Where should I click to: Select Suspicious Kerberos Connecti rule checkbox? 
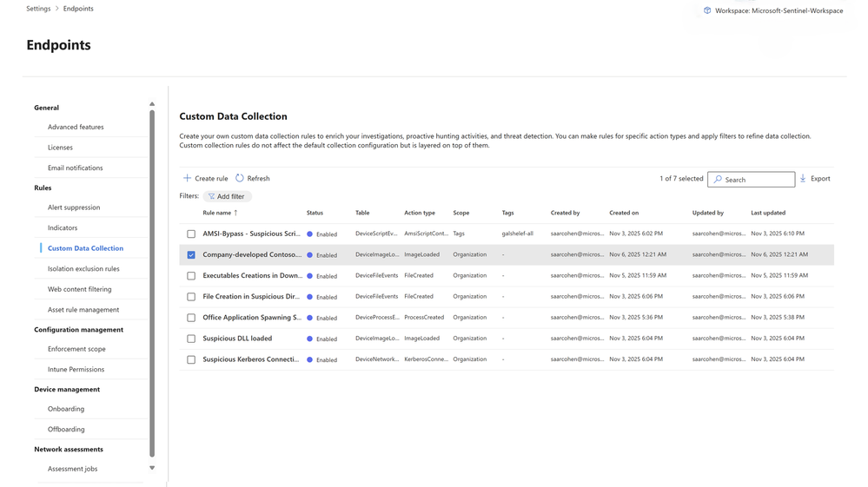click(191, 360)
